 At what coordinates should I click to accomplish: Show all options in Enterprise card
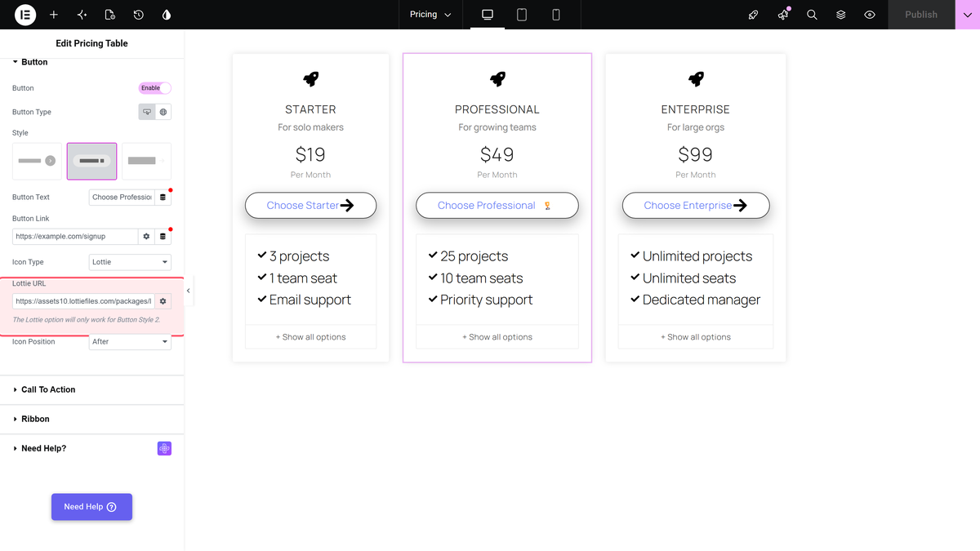696,337
